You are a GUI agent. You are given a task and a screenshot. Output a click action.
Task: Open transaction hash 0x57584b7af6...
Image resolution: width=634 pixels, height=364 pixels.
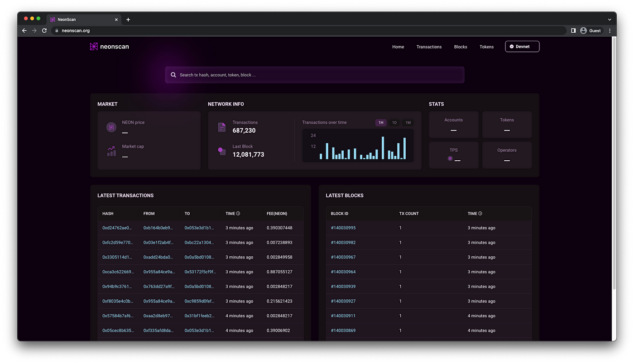click(x=118, y=316)
